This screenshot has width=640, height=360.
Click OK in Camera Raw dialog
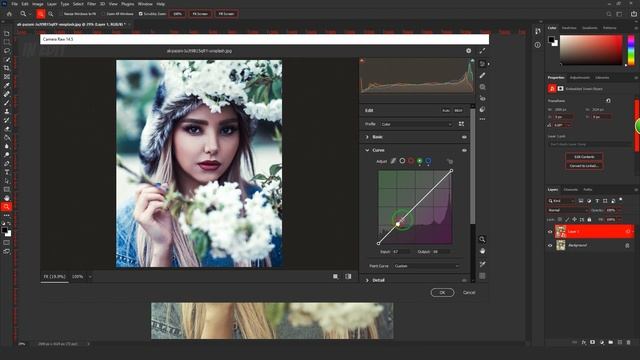[x=442, y=293]
